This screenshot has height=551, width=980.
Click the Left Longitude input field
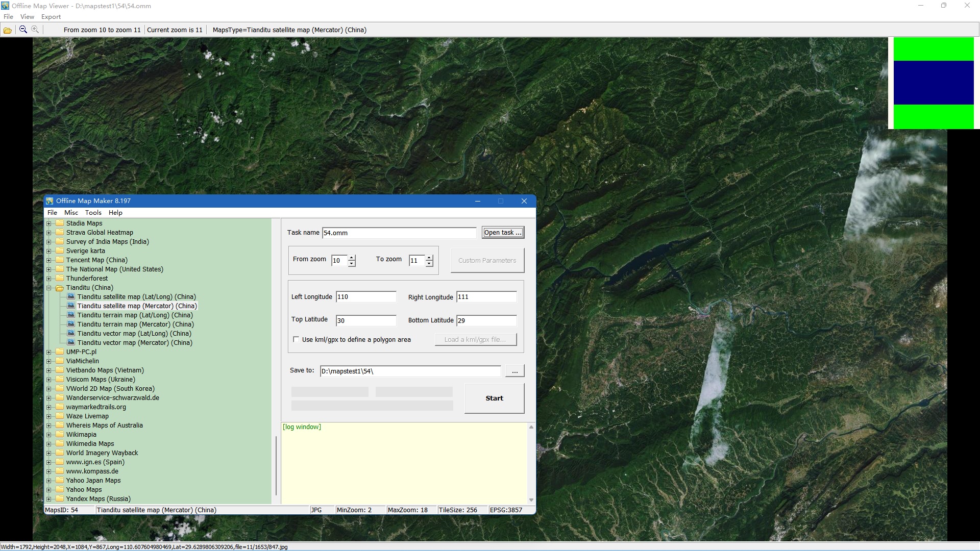coord(366,297)
